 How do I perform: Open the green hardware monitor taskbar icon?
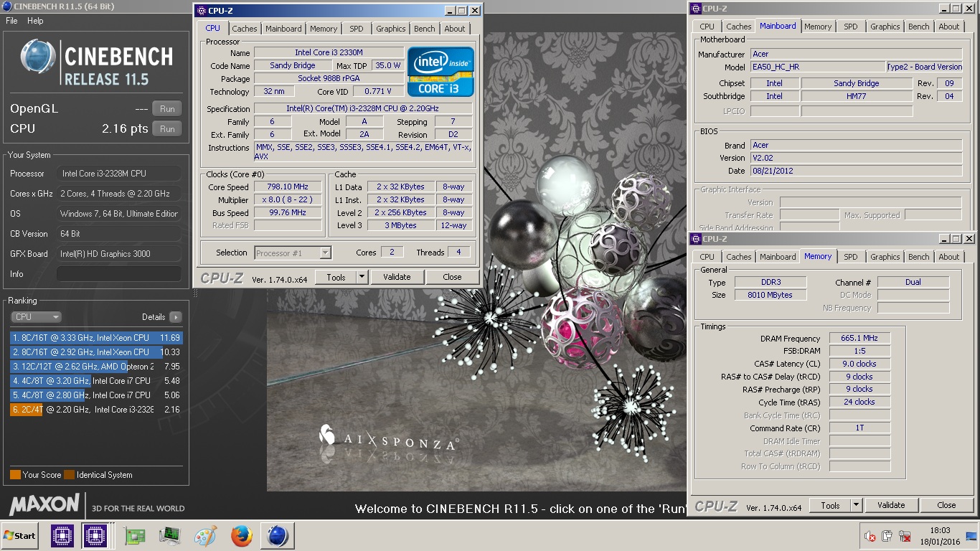pyautogui.click(x=135, y=536)
